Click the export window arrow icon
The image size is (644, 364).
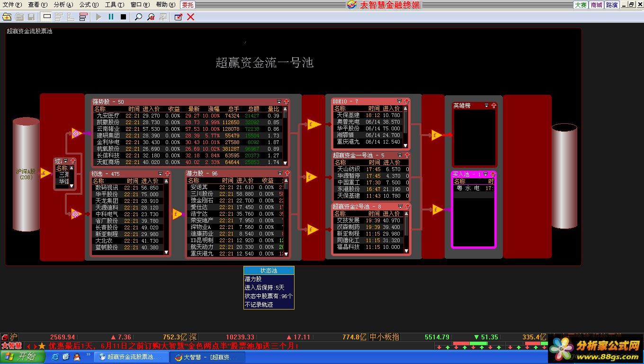click(179, 17)
